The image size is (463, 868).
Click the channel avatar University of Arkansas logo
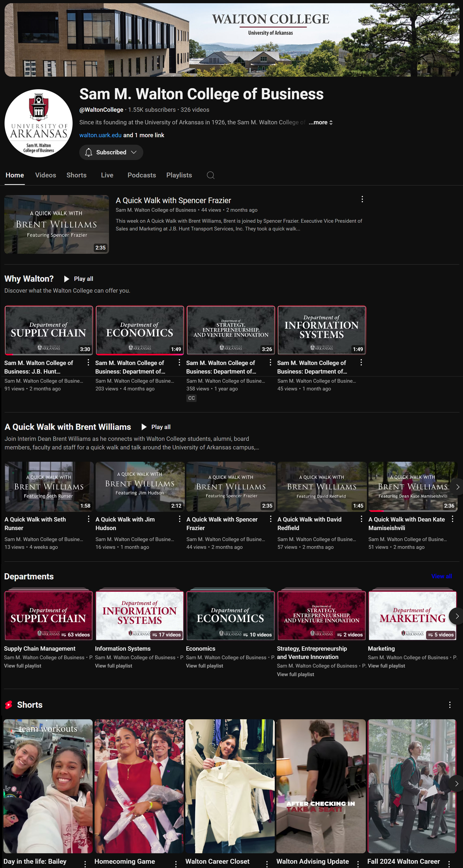[x=38, y=123]
